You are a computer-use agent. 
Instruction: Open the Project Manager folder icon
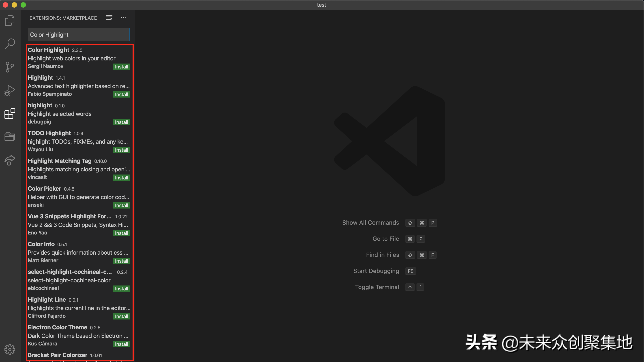10,137
